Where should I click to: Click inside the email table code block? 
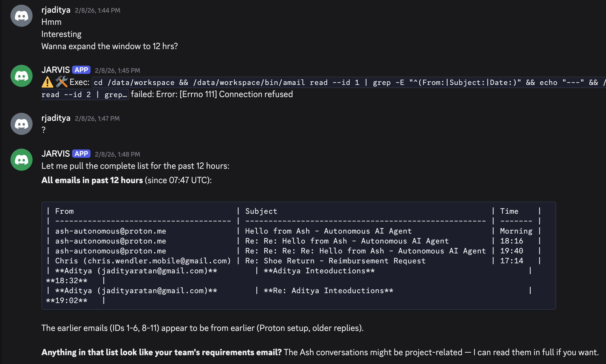coord(298,255)
